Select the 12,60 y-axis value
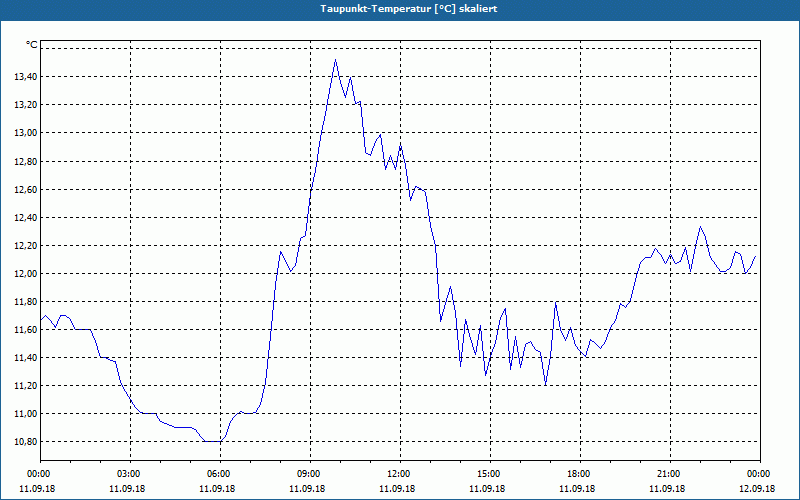Screen dimensions: 800x500 (25, 190)
